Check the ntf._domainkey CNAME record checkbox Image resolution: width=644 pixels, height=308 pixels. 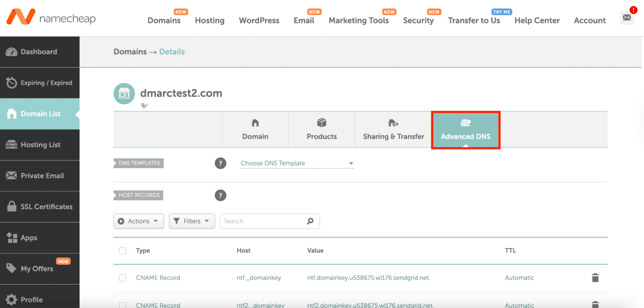point(122,278)
